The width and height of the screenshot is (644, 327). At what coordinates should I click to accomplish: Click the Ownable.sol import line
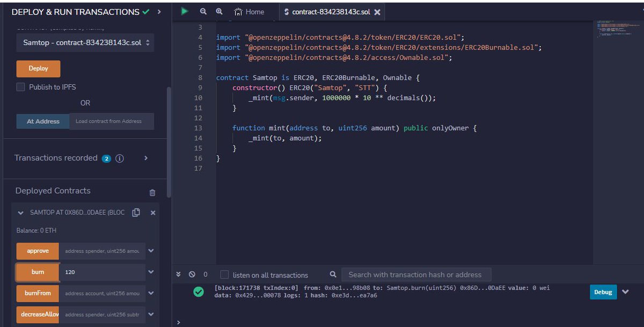[334, 57]
